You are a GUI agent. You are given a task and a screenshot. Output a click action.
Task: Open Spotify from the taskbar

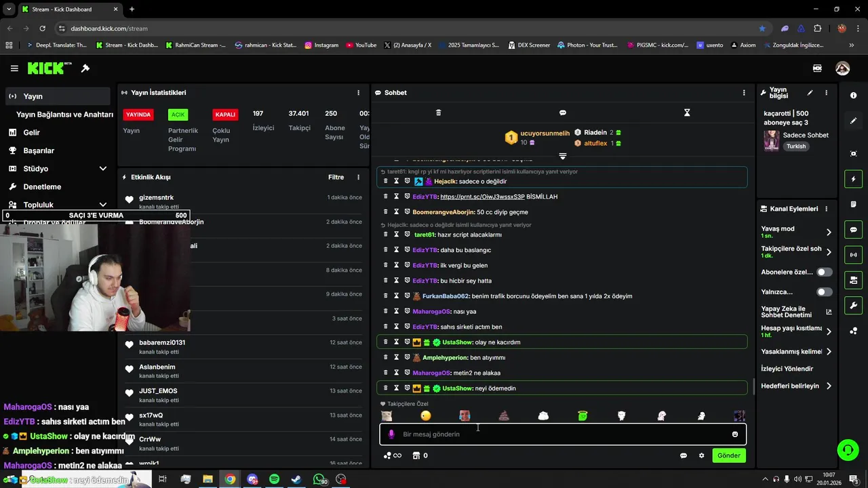click(274, 479)
